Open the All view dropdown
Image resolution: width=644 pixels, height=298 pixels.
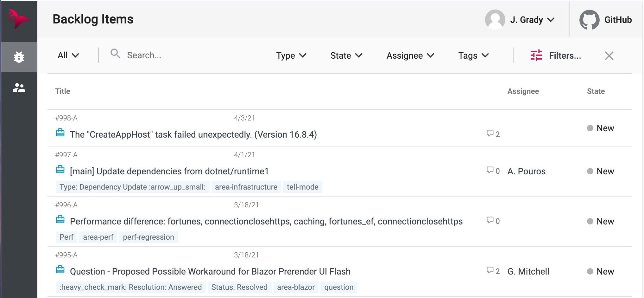point(68,55)
